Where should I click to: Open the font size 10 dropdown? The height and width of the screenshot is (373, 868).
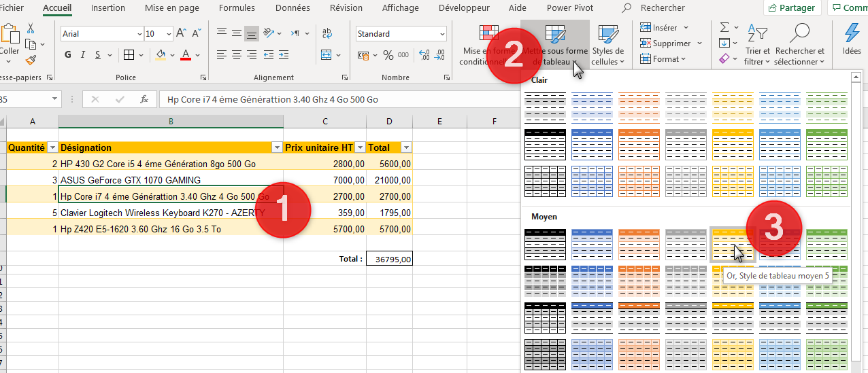[x=168, y=34]
